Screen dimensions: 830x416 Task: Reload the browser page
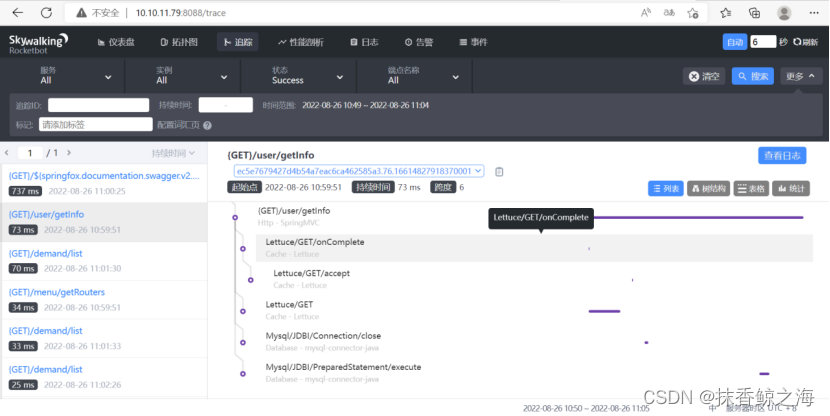pyautogui.click(x=46, y=13)
